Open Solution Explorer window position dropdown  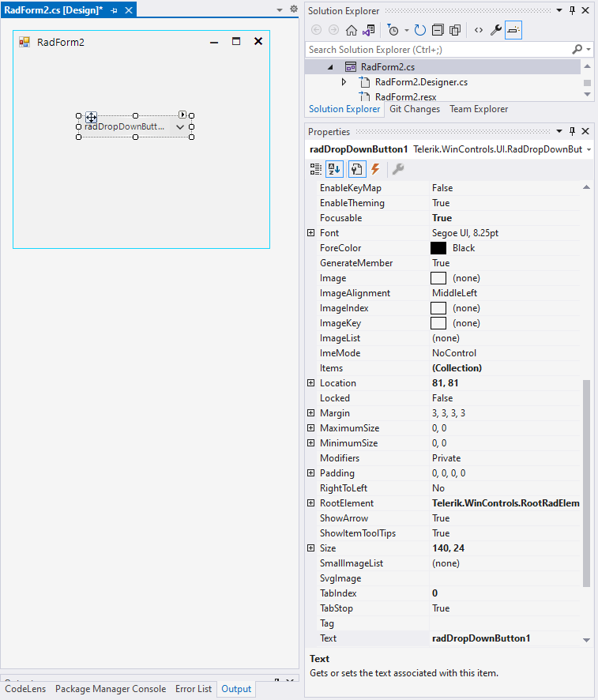pyautogui.click(x=559, y=10)
